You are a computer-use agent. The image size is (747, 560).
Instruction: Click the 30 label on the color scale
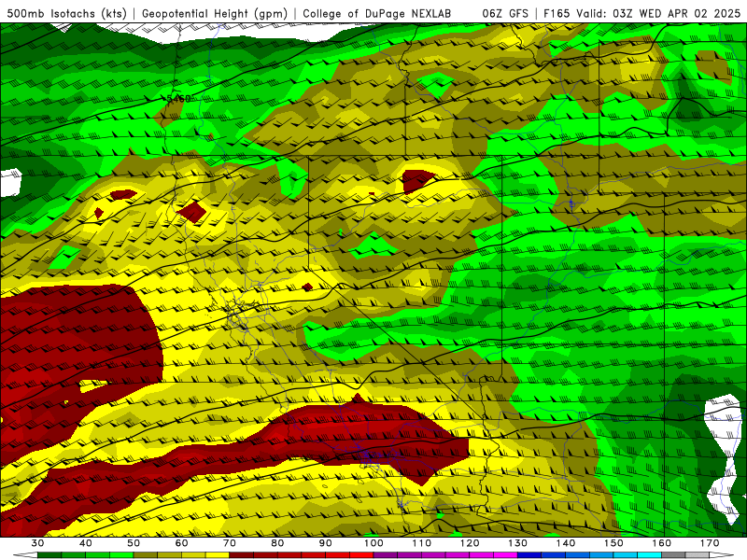pyautogui.click(x=37, y=543)
